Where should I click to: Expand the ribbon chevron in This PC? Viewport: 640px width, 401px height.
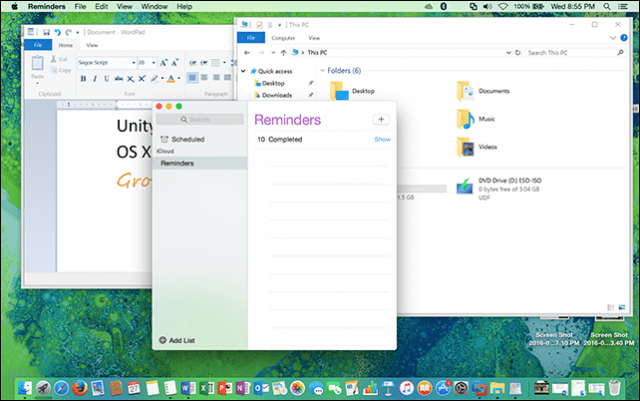(613, 38)
